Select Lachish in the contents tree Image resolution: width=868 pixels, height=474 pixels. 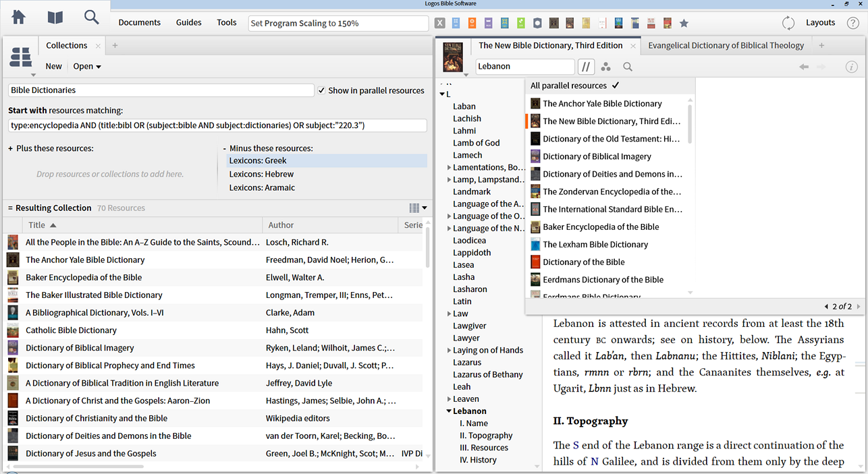pyautogui.click(x=467, y=119)
